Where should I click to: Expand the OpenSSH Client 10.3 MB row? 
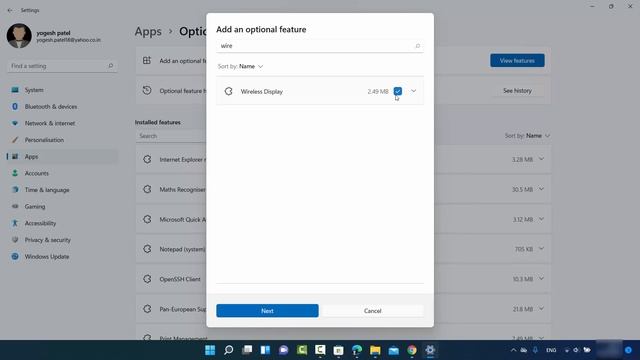click(x=541, y=279)
